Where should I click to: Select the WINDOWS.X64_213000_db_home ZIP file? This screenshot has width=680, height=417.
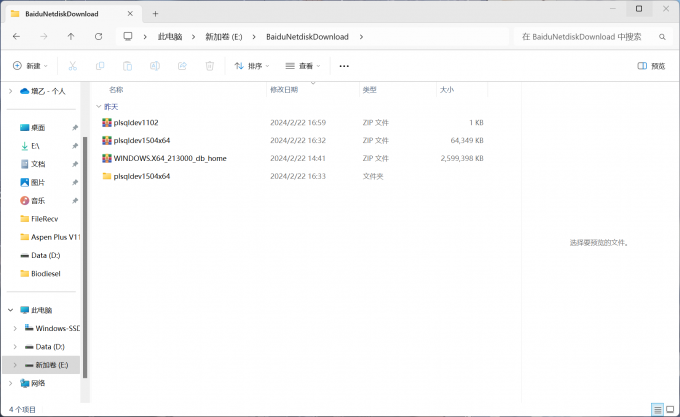pyautogui.click(x=169, y=158)
